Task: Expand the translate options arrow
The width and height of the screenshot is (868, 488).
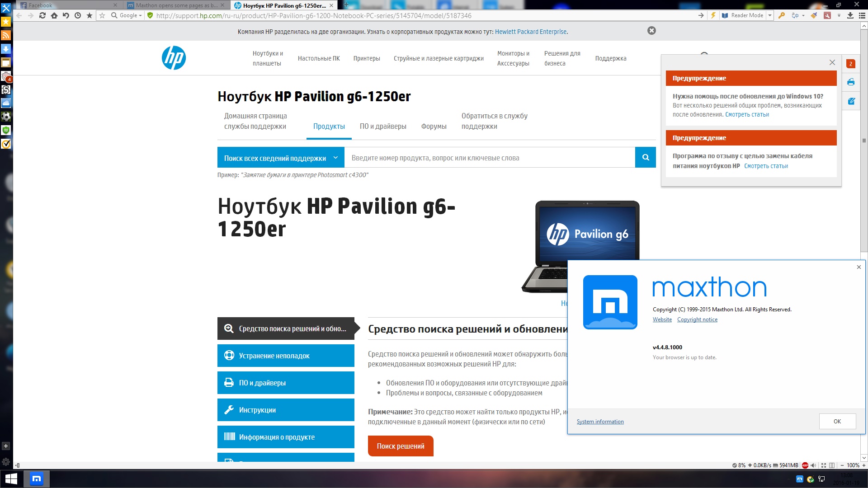Action: coord(803,15)
